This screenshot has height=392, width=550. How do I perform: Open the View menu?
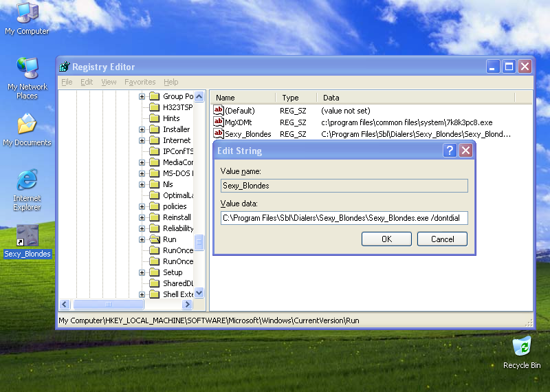[109, 82]
